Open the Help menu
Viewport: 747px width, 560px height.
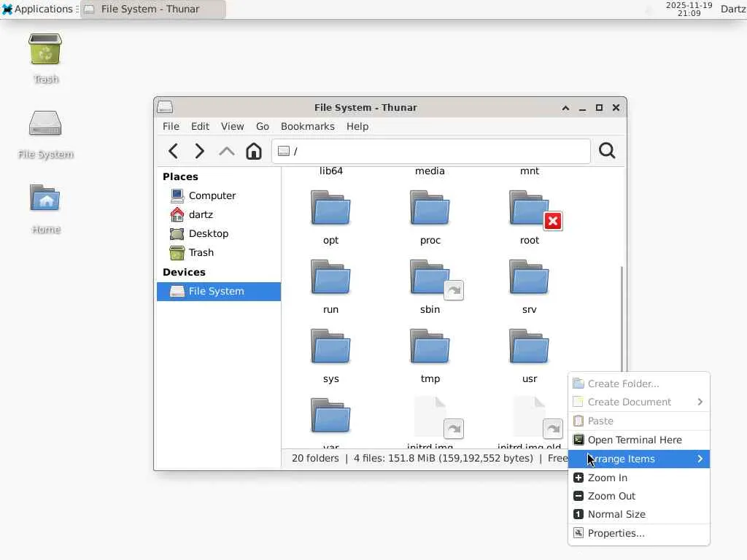(x=357, y=126)
